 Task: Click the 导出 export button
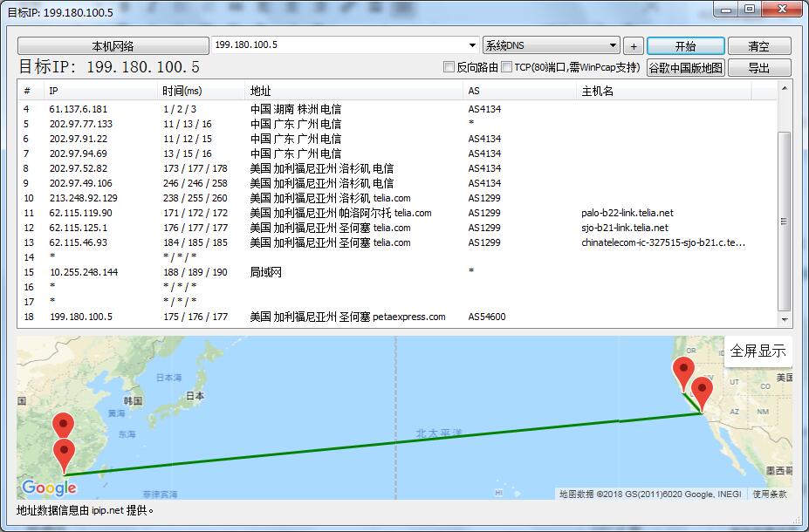click(x=758, y=66)
